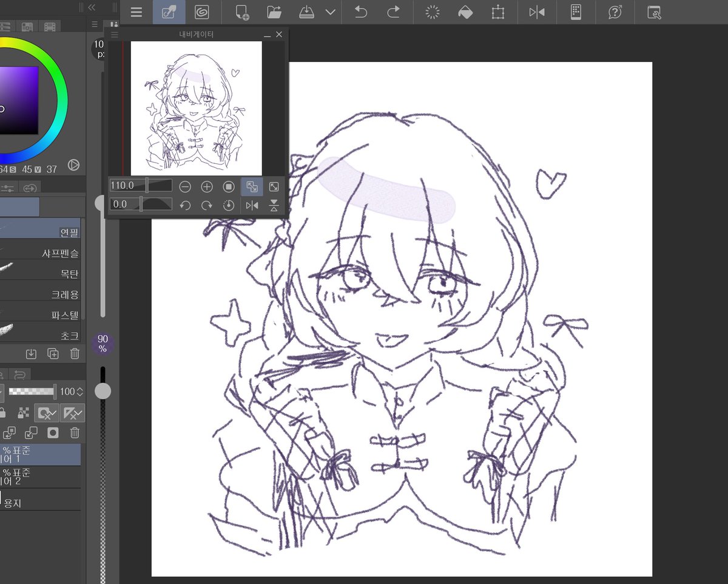Viewport: 728px width, 584px height.
Task: Zoom out in the Navigator panel
Action: point(185,187)
